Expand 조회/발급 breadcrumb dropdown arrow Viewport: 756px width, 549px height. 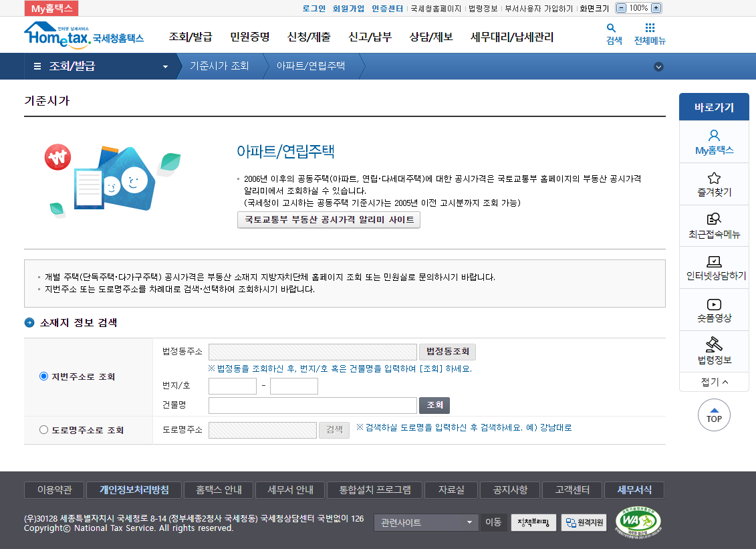164,66
